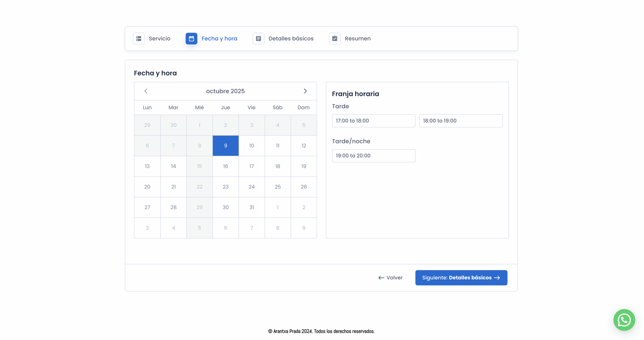Select October 10 on the calendar
The height and width of the screenshot is (340, 644).
click(252, 146)
